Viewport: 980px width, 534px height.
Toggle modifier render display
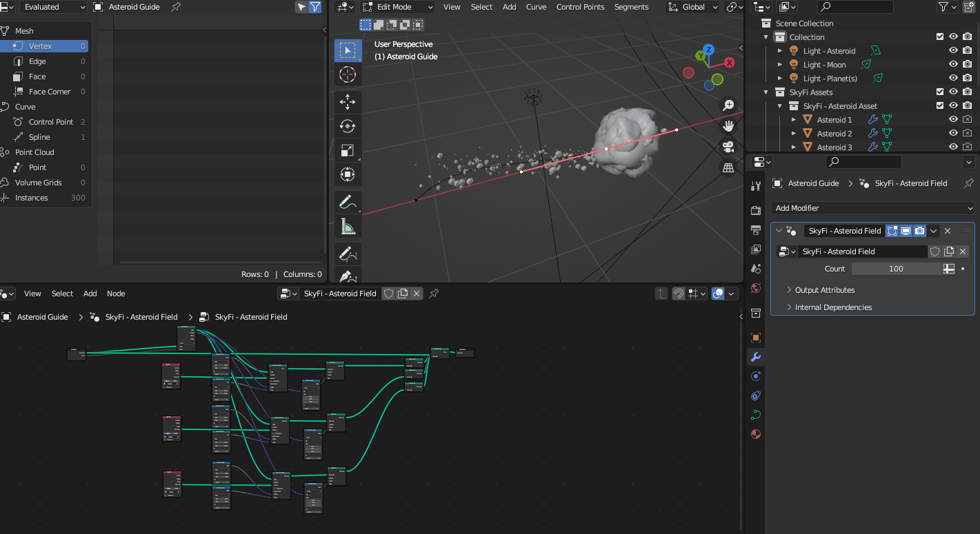point(920,231)
